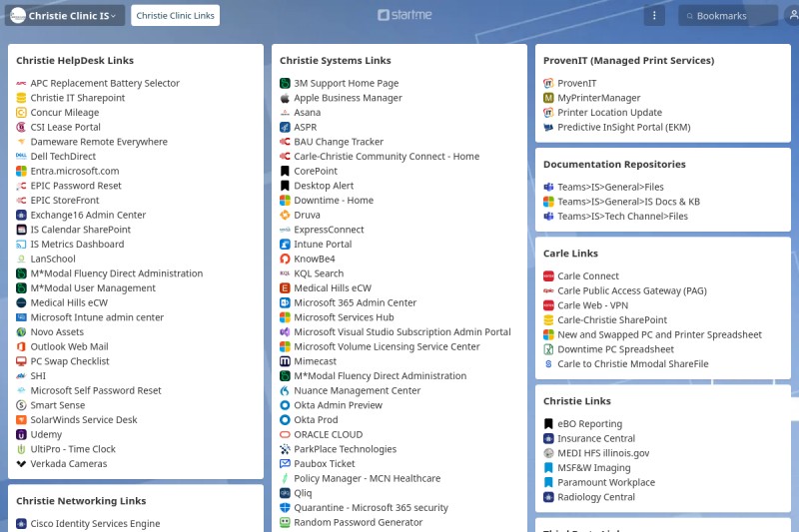Viewport: 799px width, 532px height.
Task: Open Asana link
Action: pos(308,113)
